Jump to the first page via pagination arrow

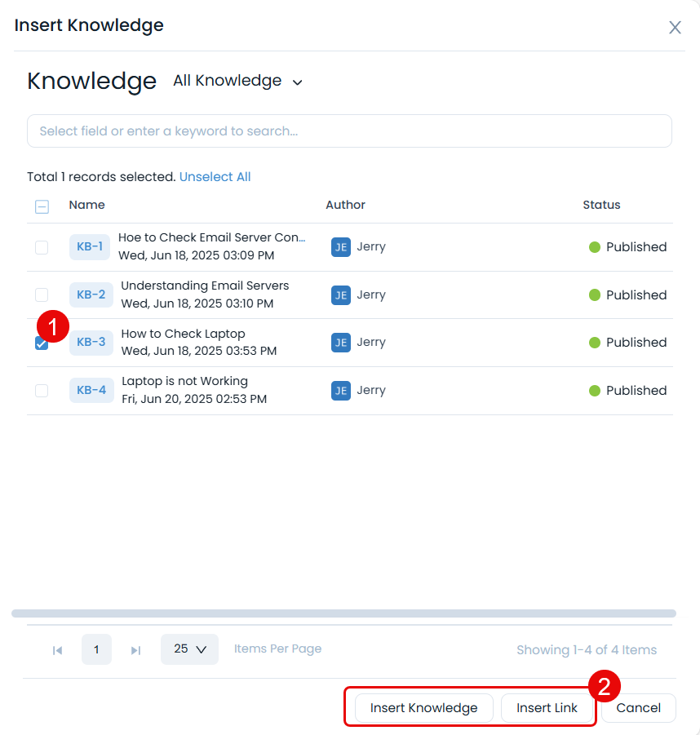click(57, 649)
